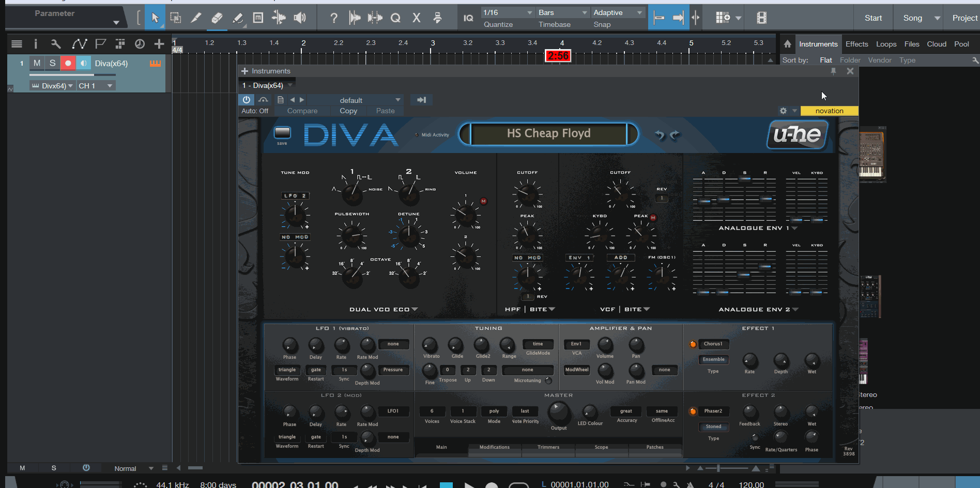Open DUAL VCO ECO module selector
This screenshot has width=980, height=488.
pos(384,309)
